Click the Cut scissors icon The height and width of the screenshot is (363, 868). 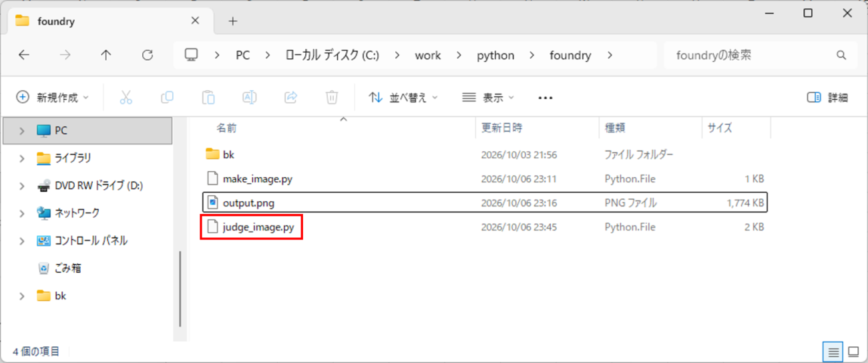(x=126, y=98)
